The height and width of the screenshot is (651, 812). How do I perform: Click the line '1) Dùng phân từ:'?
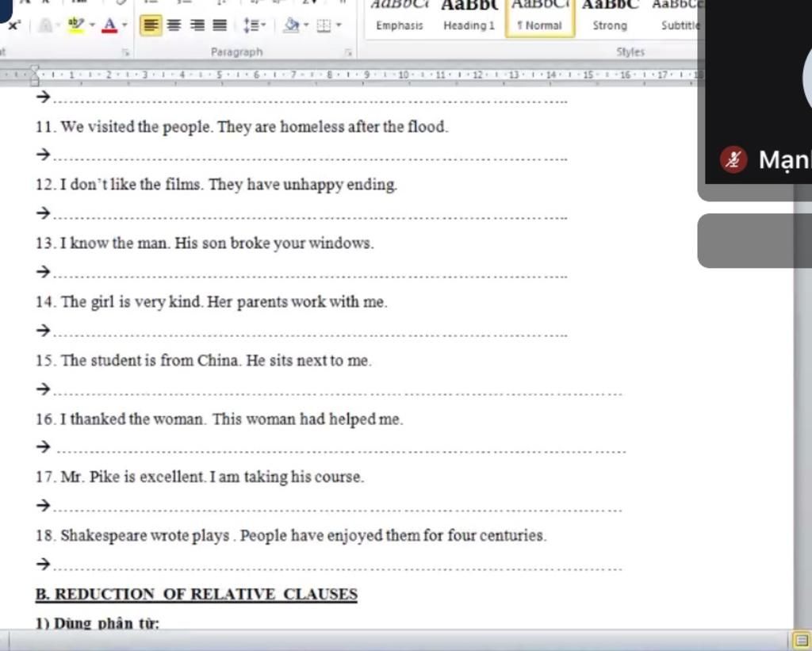coord(98,623)
